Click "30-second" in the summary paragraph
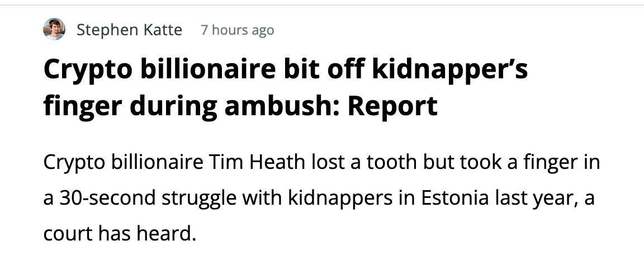 [105, 198]
